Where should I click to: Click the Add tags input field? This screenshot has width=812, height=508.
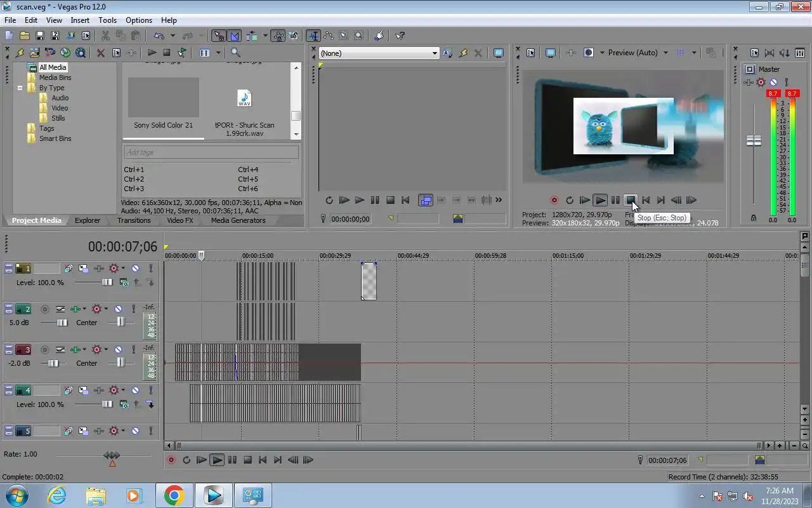[x=211, y=152]
